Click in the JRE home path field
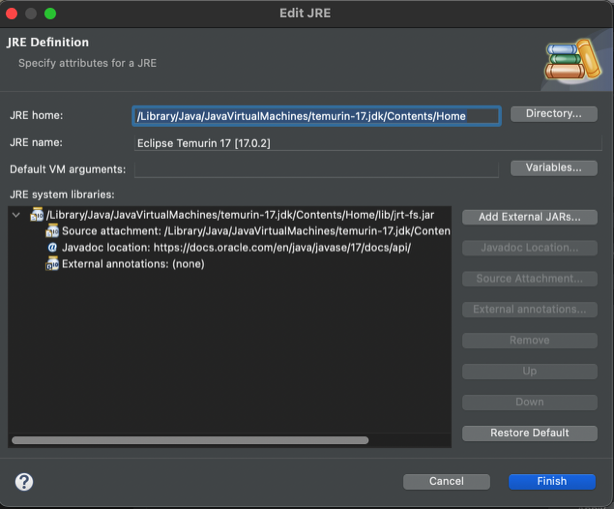The width and height of the screenshot is (614, 509). tap(316, 116)
